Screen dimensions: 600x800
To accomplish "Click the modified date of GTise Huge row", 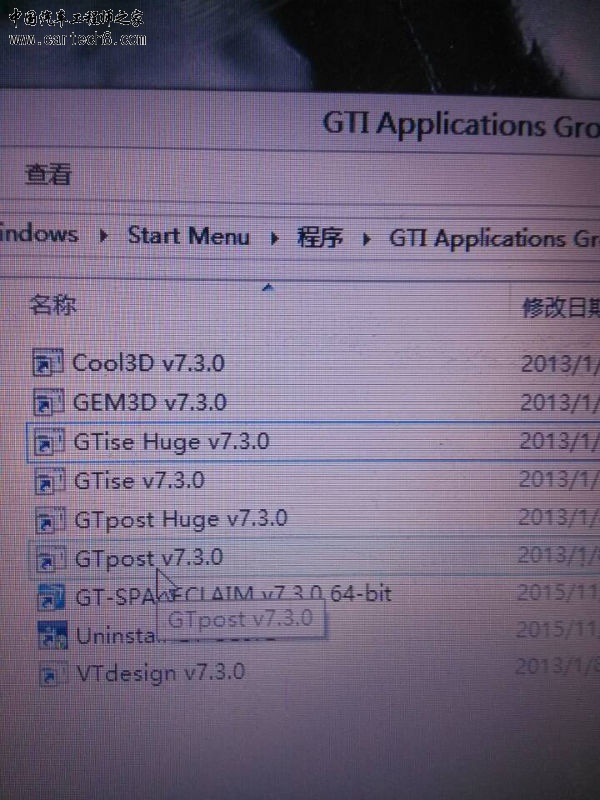I will [559, 441].
